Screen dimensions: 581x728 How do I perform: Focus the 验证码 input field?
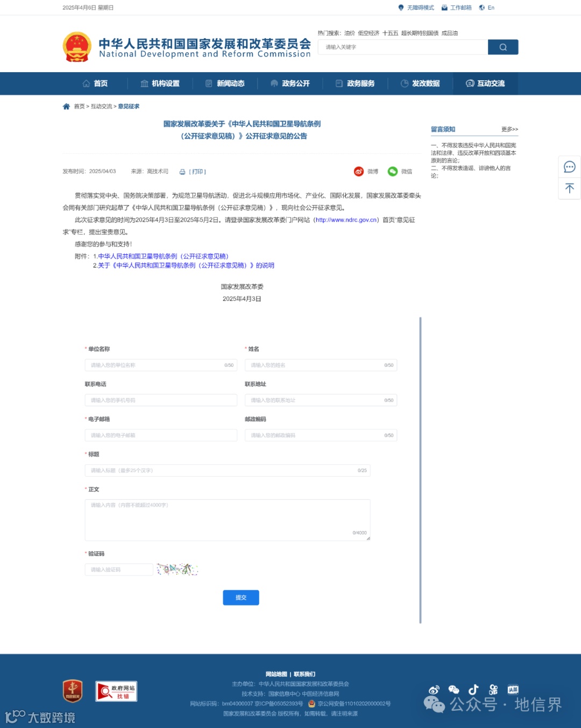coord(119,569)
